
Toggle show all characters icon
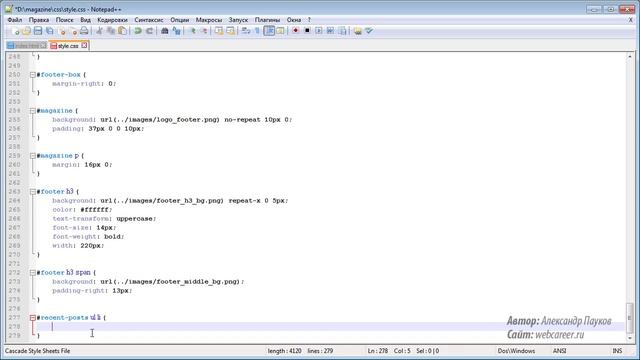pos(257,31)
